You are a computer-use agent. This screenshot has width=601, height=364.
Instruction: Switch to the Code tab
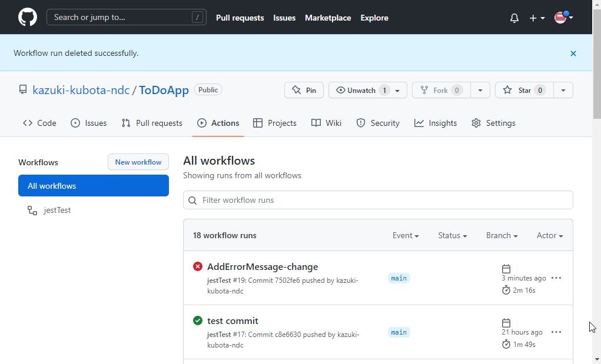[x=39, y=123]
